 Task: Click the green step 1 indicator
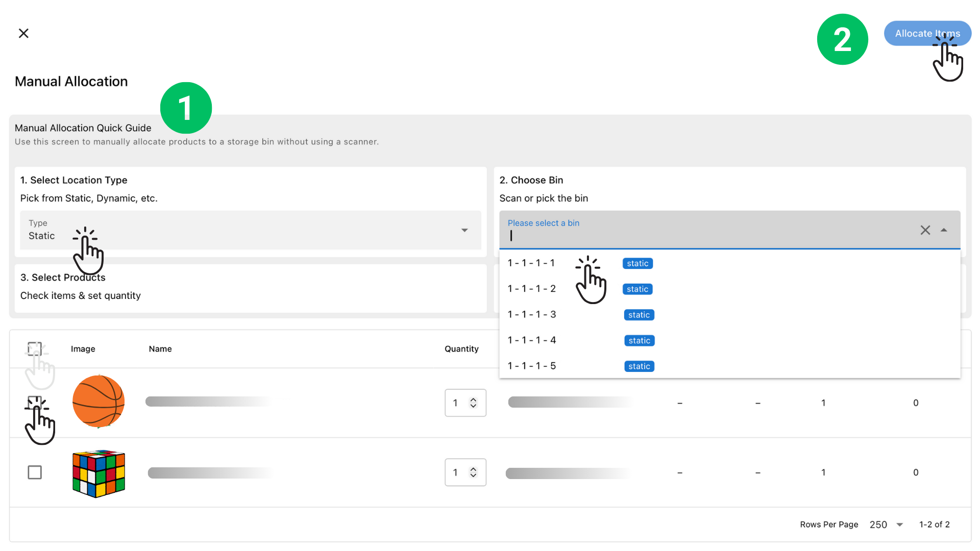186,108
